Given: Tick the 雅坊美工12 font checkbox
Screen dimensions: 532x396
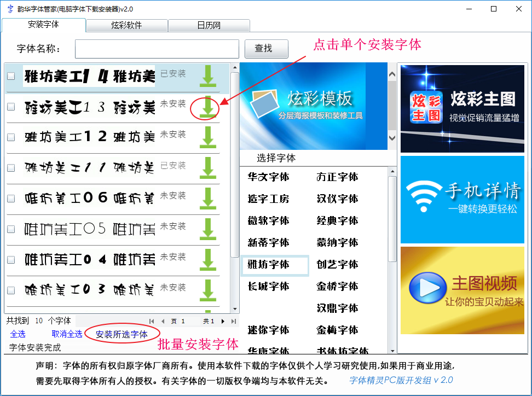Looking at the screenshot, I should coord(11,138).
